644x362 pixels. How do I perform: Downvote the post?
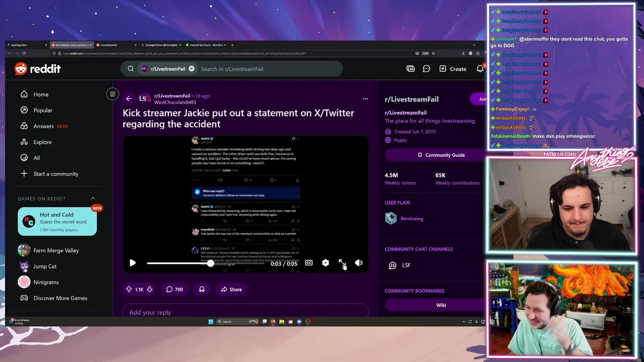[x=149, y=289]
